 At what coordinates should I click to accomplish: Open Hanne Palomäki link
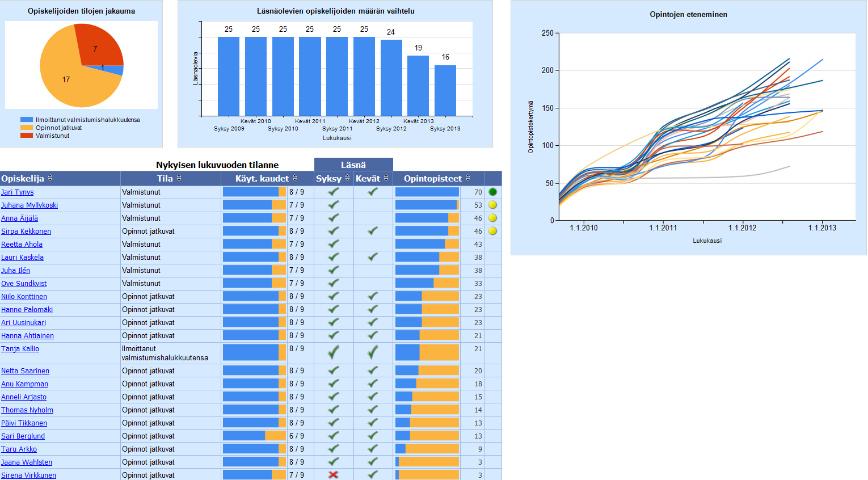(27, 310)
